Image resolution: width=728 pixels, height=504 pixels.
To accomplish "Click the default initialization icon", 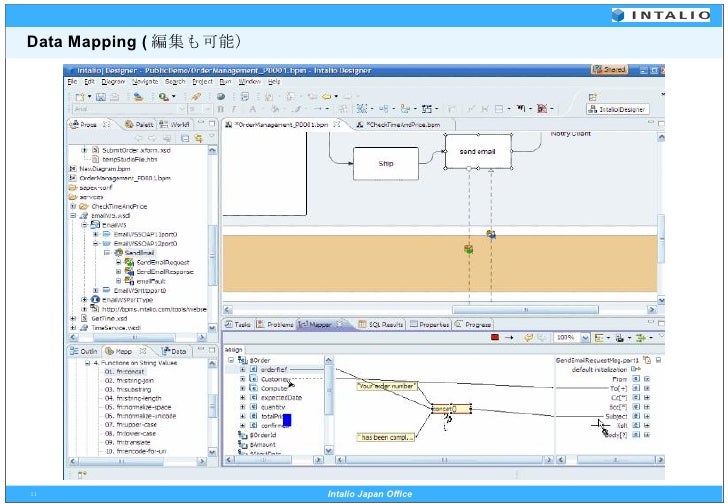I will click(635, 369).
